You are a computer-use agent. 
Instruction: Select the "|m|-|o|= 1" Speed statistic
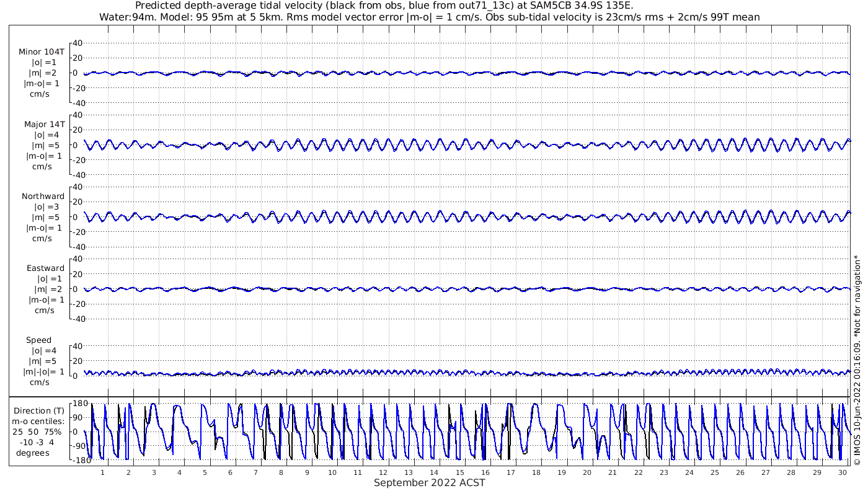pos(43,372)
